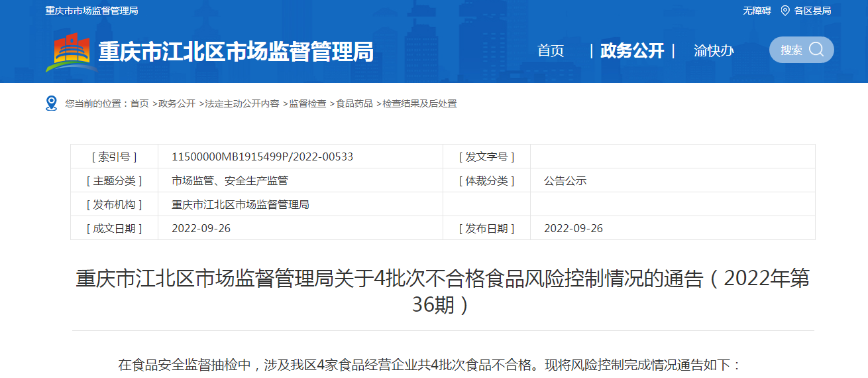Click the [ 发布日期 ] label cell
Image resolution: width=868 pixels, height=378 pixels.
(x=486, y=228)
